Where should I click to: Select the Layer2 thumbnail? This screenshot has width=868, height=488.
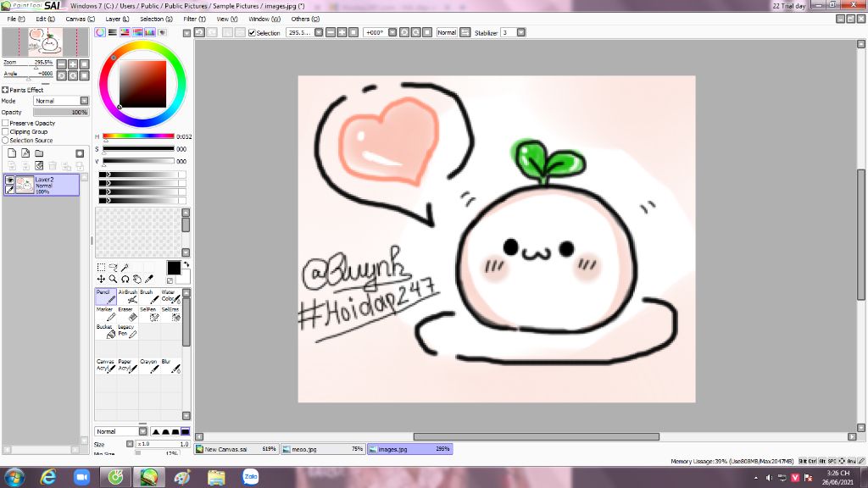pyautogui.click(x=25, y=185)
